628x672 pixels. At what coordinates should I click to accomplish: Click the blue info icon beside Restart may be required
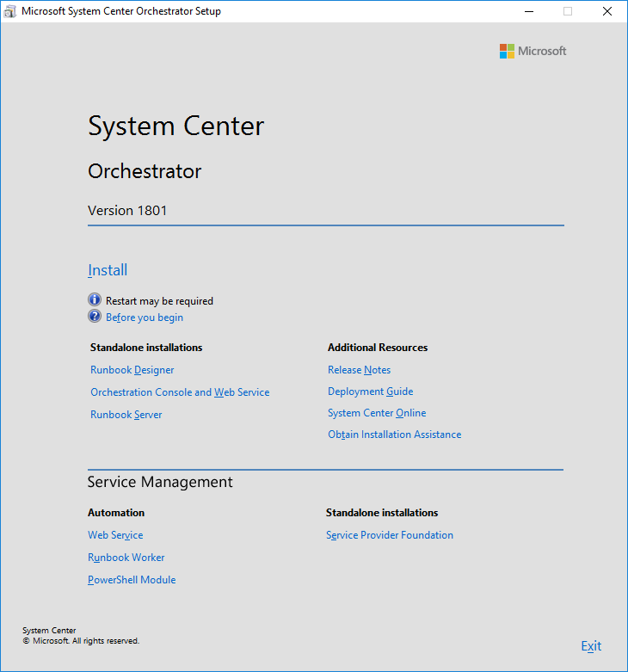(x=95, y=299)
